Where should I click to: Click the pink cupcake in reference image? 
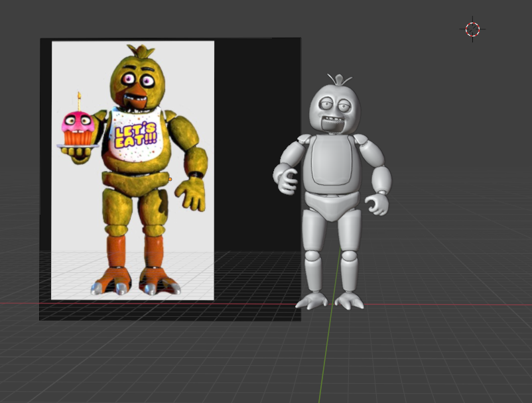(78, 127)
